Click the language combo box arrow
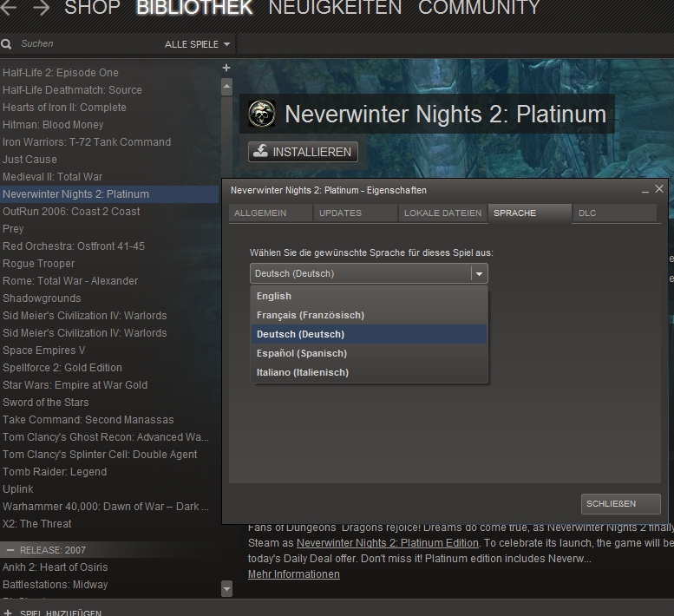Screen dimensions: 674x616 [x=480, y=274]
